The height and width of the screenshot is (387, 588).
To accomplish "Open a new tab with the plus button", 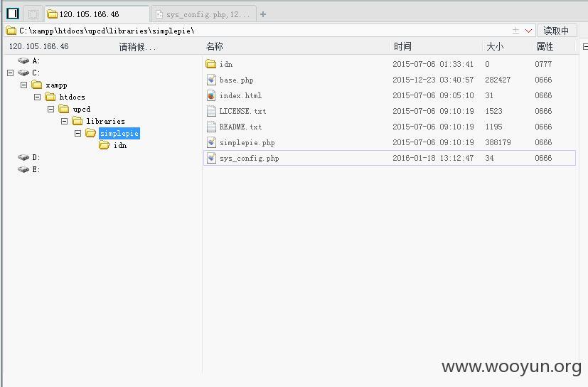I will 263,14.
